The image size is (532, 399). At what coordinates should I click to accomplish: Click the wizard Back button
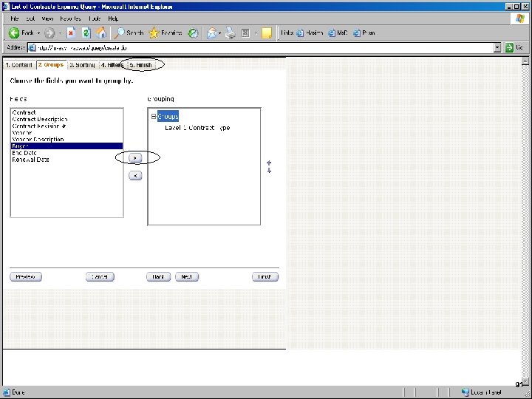click(158, 277)
